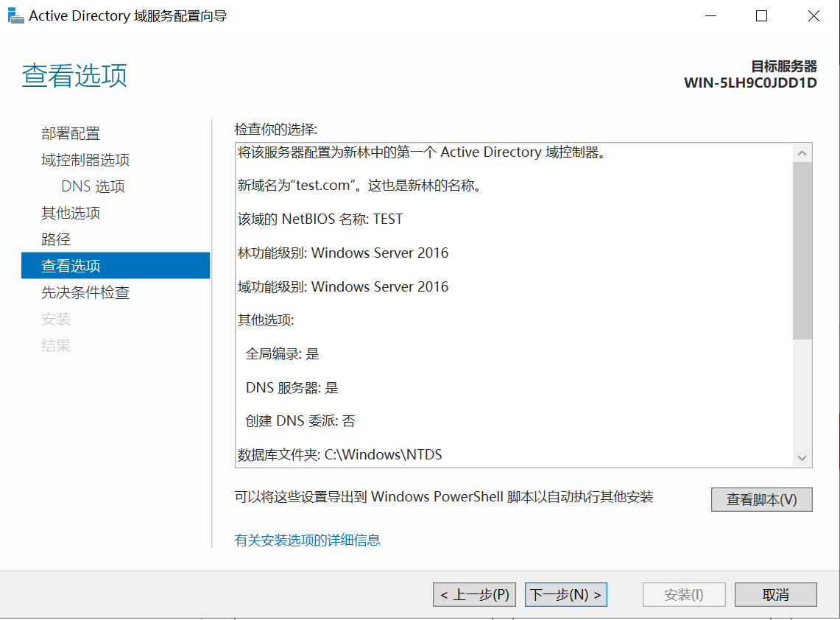Screen dimensions: 840x620
Task: Click the scrollbar up arrow
Action: [802, 152]
